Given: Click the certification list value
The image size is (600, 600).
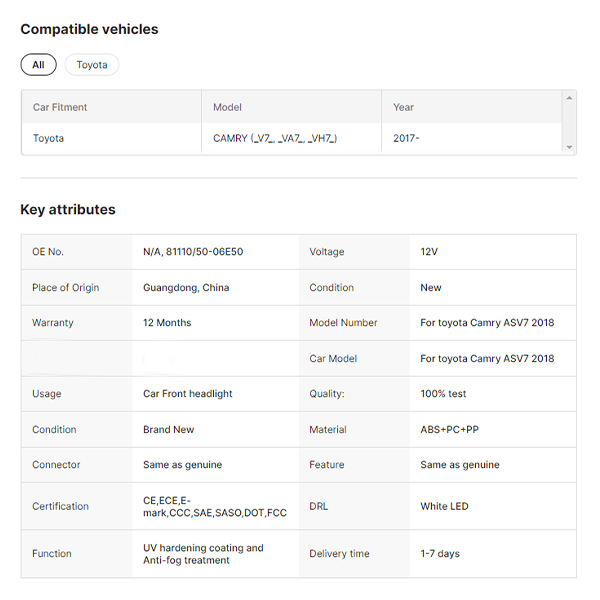Looking at the screenshot, I should pos(214,506).
